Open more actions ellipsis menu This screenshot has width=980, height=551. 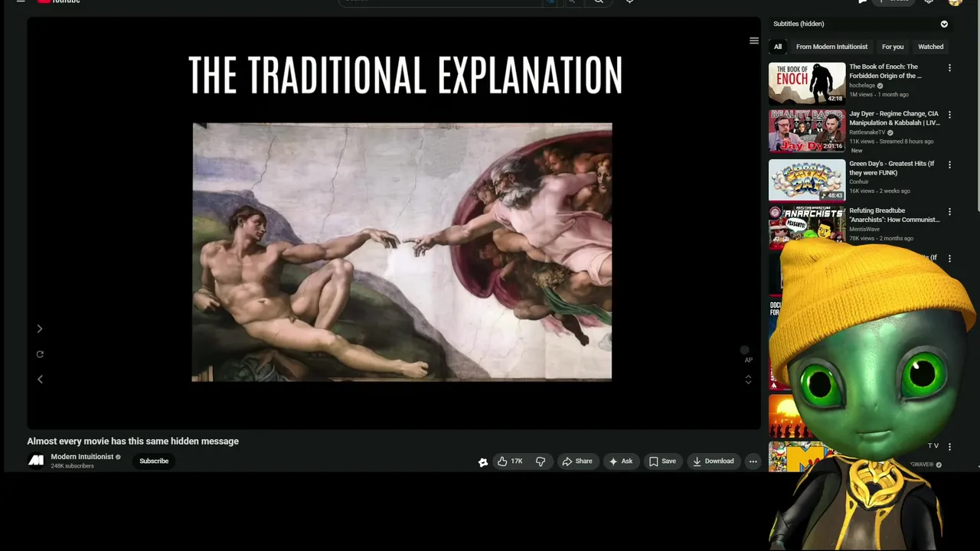[753, 461]
